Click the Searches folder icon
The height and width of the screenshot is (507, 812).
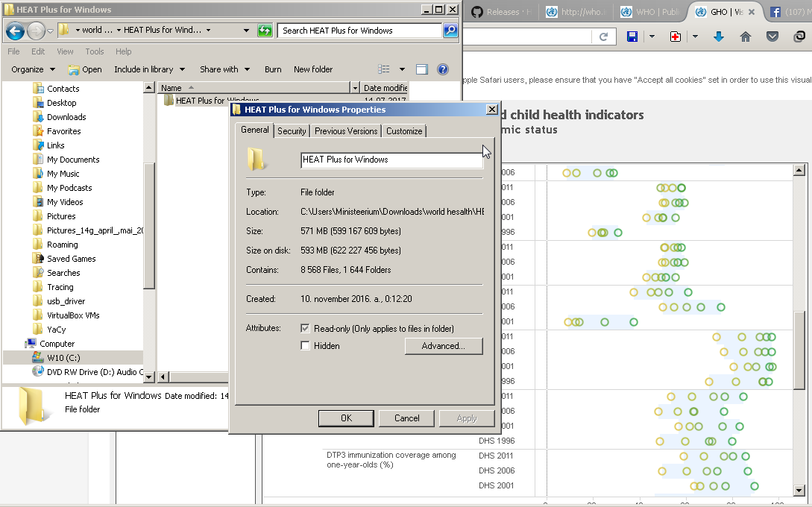38,272
